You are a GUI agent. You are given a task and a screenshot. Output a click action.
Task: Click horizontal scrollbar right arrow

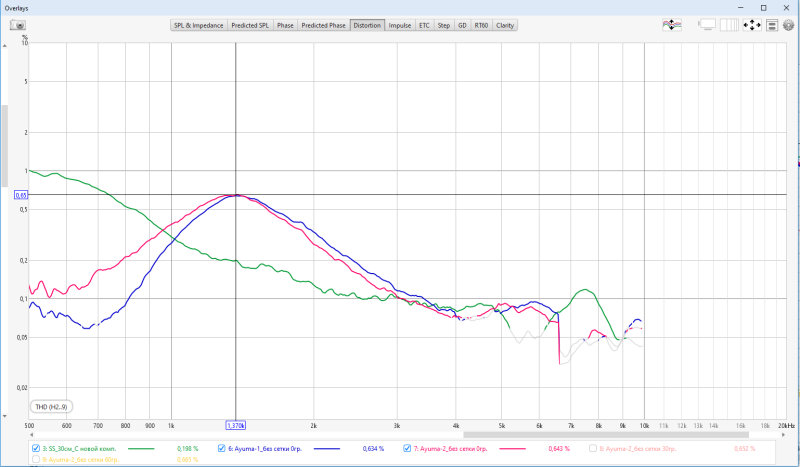tap(783, 435)
